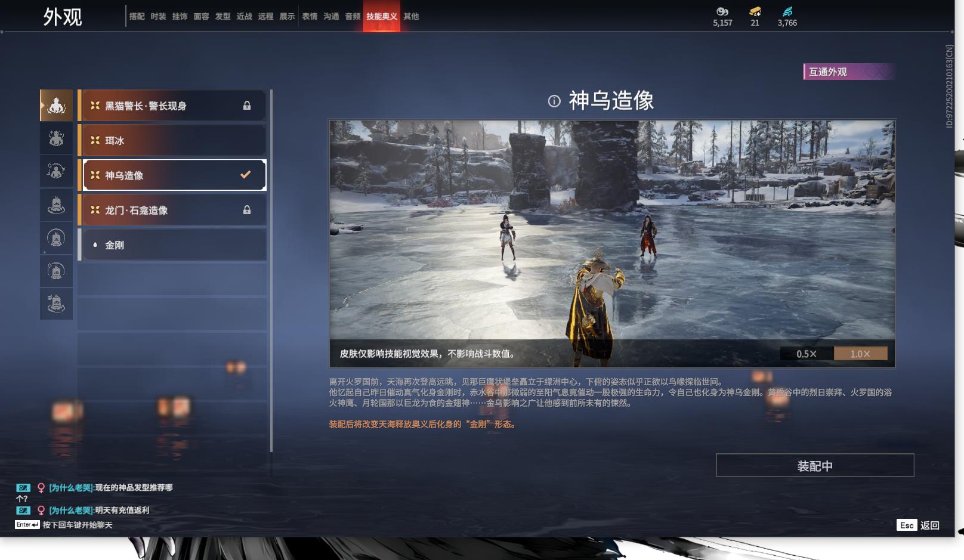Click the coin currency icon above 5,157
Screen dimensions: 964x560
coord(722,11)
